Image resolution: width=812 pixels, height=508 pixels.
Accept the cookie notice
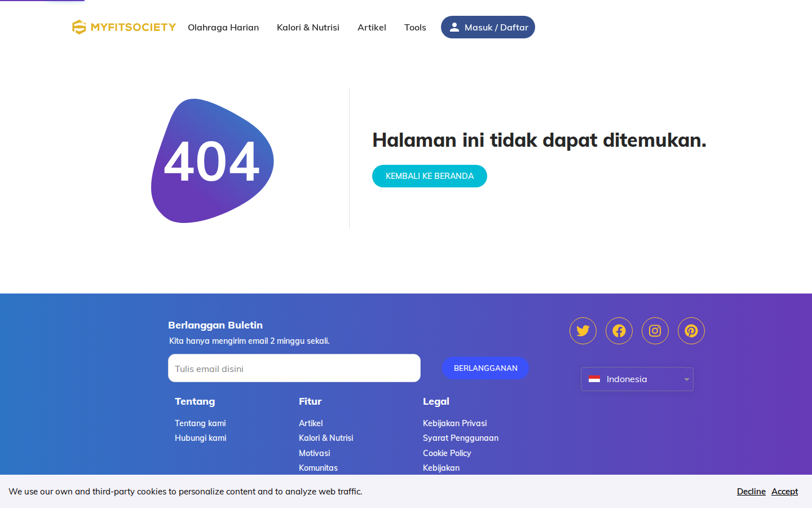point(785,492)
